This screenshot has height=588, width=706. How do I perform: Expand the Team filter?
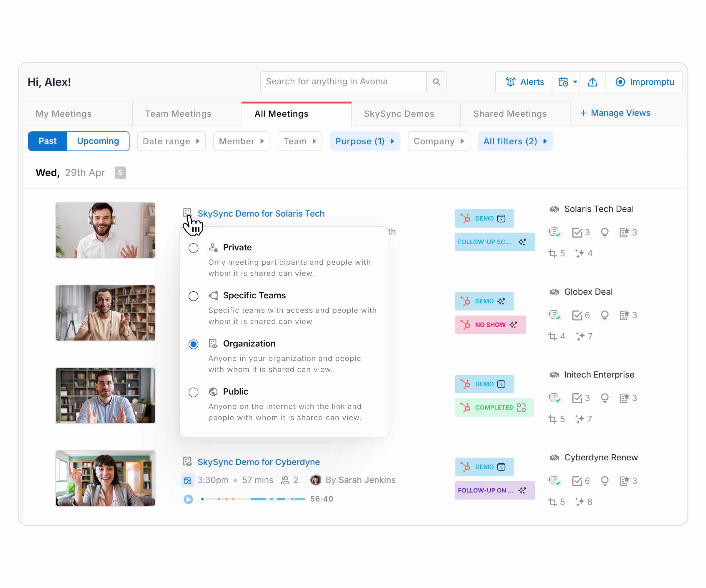click(299, 141)
